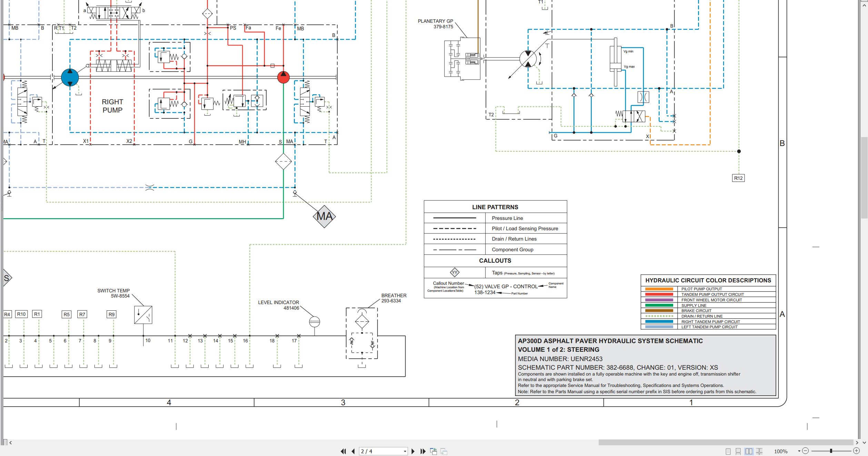
Task: Go to the next page
Action: click(413, 451)
